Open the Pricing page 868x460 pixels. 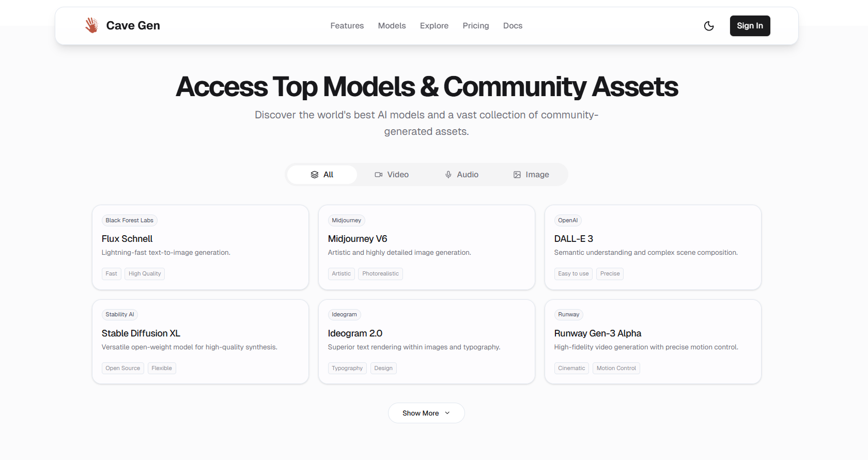coord(476,26)
